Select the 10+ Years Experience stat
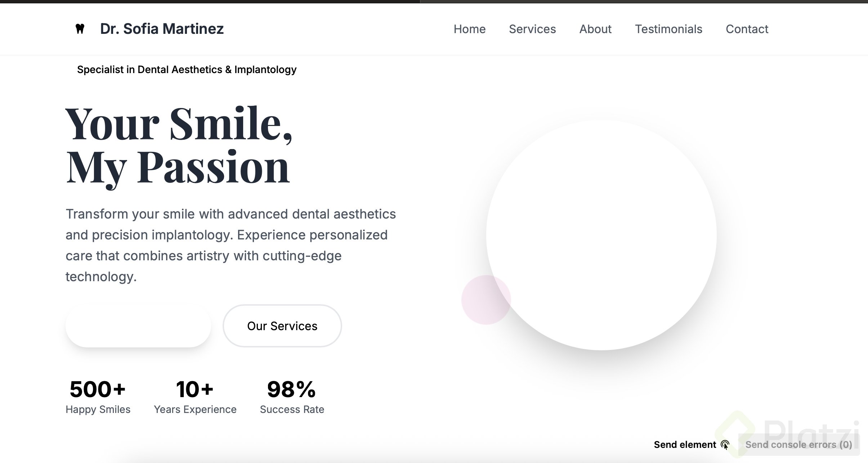This screenshot has width=868, height=463. 195,396
